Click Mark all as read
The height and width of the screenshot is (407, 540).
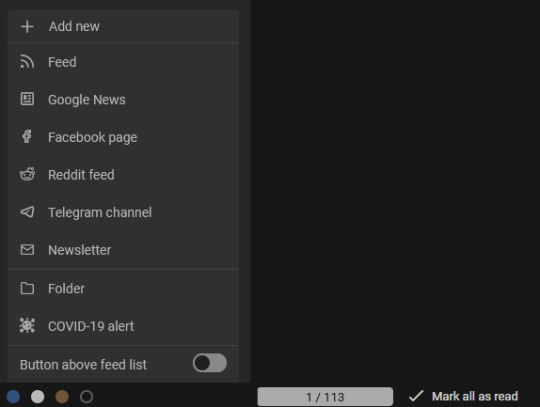[463, 396]
